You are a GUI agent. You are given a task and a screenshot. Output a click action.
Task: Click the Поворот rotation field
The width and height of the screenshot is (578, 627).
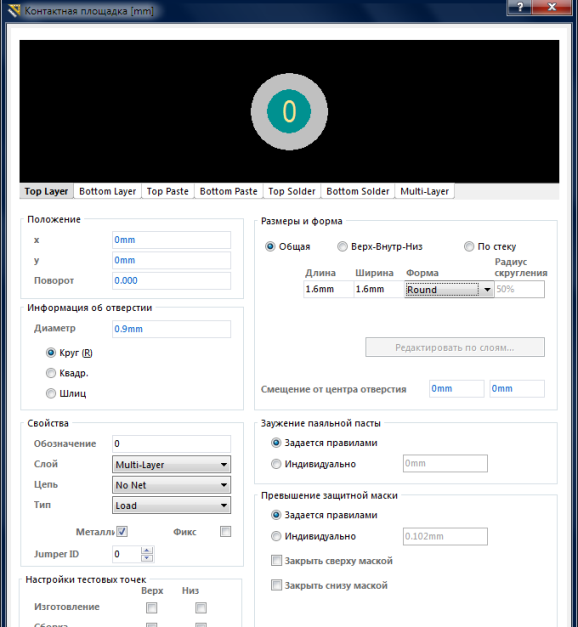pos(171,281)
